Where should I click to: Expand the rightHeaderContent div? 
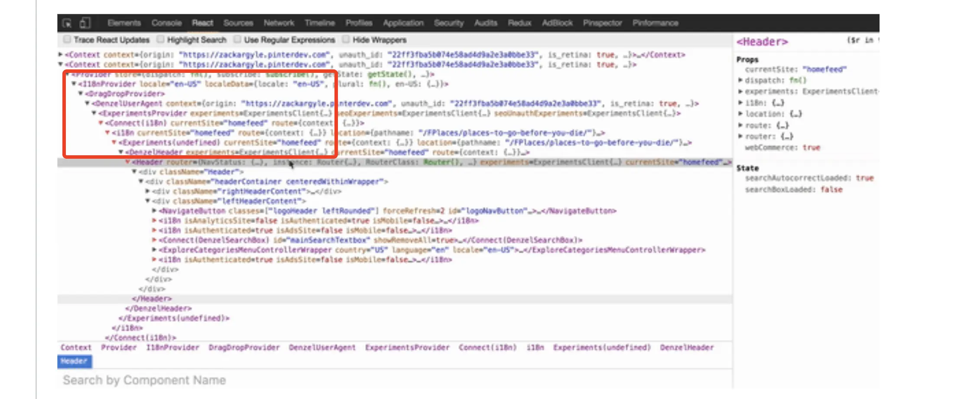click(147, 191)
